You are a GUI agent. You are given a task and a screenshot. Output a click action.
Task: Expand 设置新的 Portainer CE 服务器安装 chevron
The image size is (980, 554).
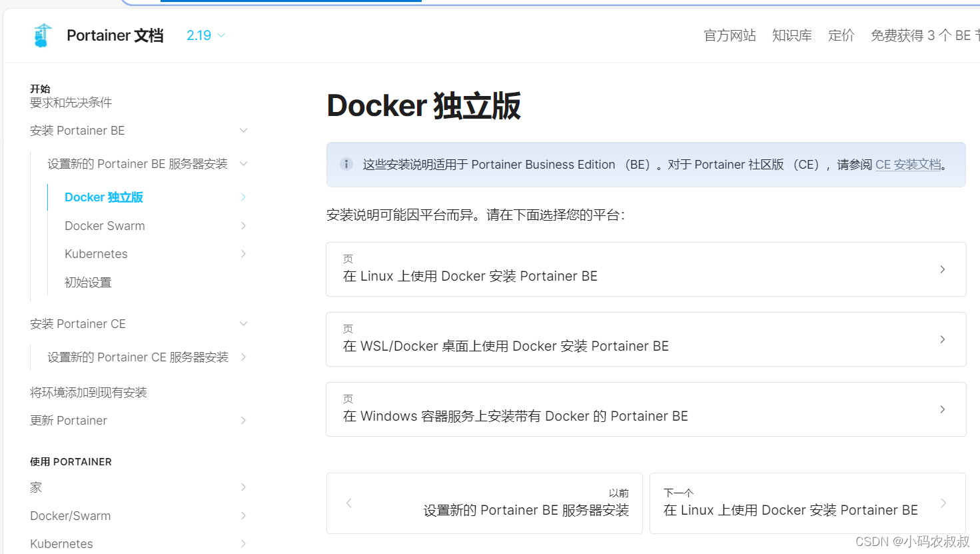[243, 357]
